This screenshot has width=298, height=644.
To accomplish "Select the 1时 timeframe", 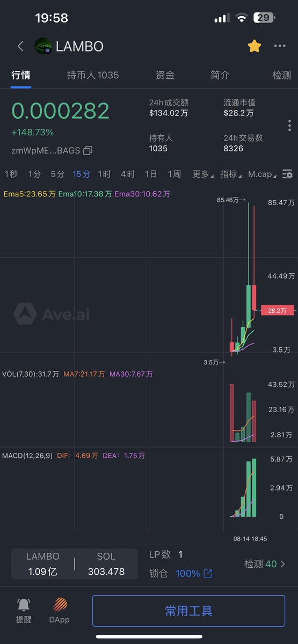I will (x=104, y=174).
